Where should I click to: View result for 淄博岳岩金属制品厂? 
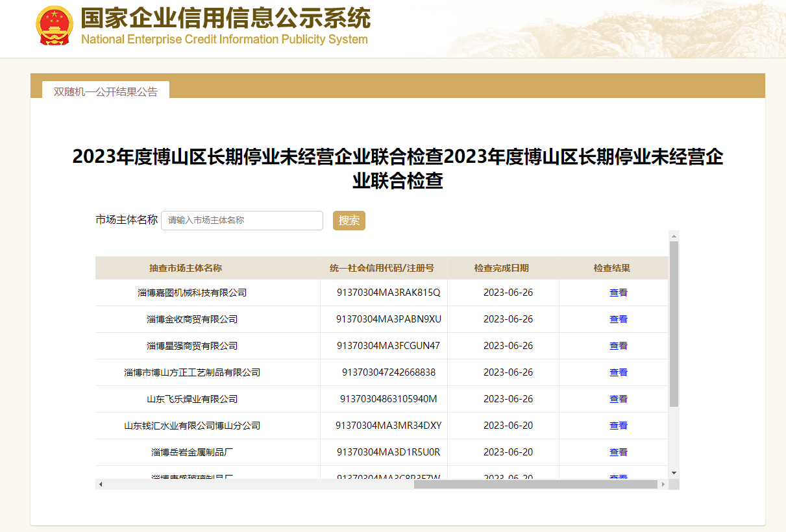tap(618, 452)
